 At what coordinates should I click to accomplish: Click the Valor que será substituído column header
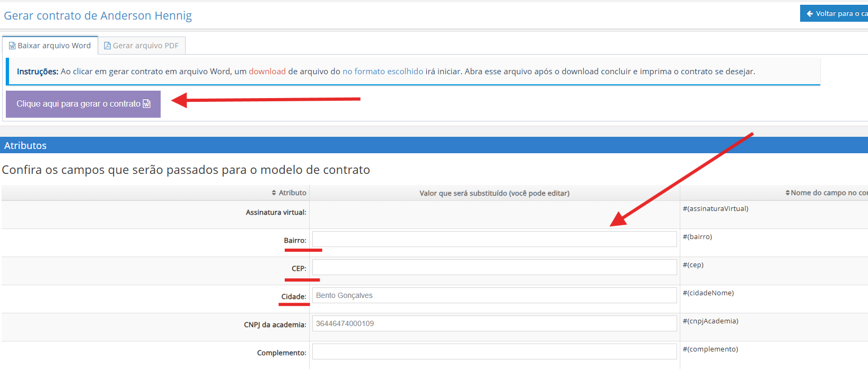click(494, 193)
